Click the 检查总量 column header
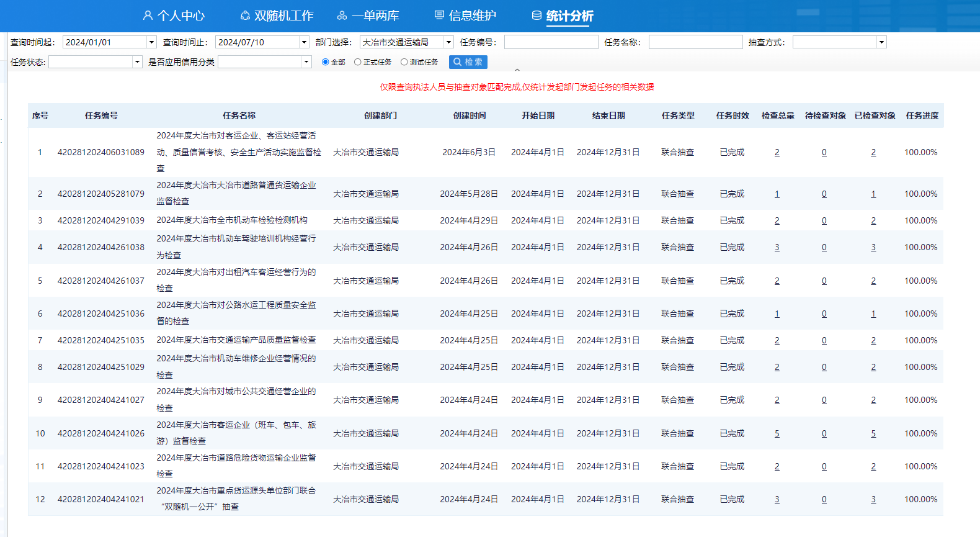 coord(778,115)
